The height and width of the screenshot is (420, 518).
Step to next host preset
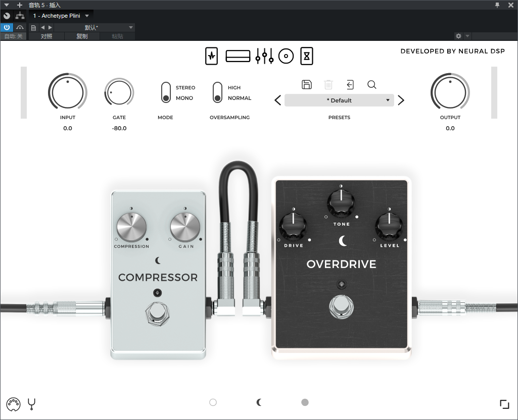[50, 28]
